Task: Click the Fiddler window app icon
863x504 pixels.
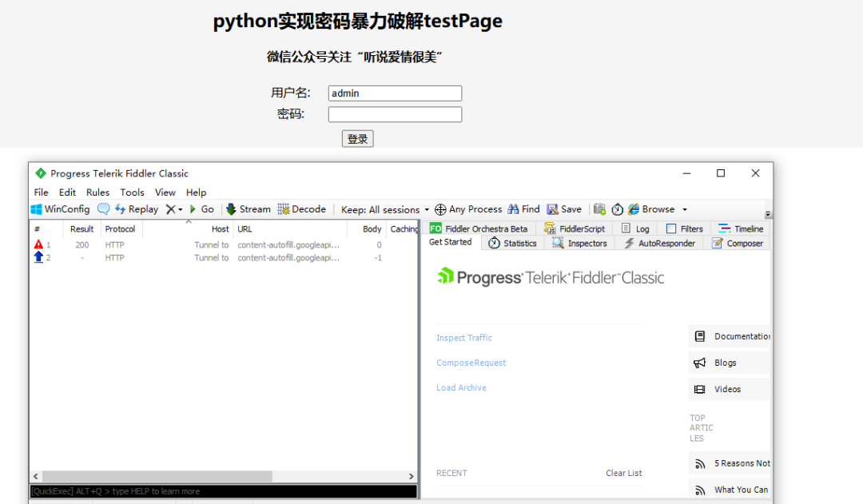Action: click(x=41, y=173)
